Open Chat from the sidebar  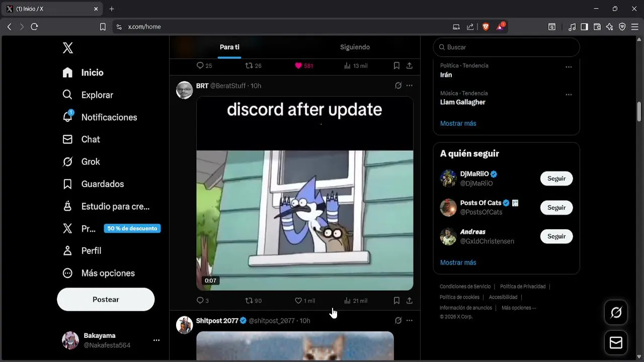(x=81, y=139)
